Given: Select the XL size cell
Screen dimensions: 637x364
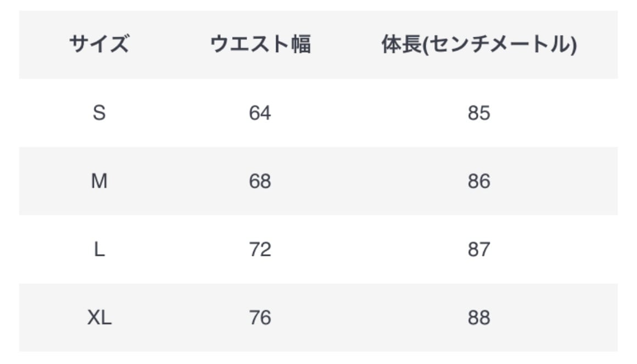Looking at the screenshot, I should [x=99, y=318].
